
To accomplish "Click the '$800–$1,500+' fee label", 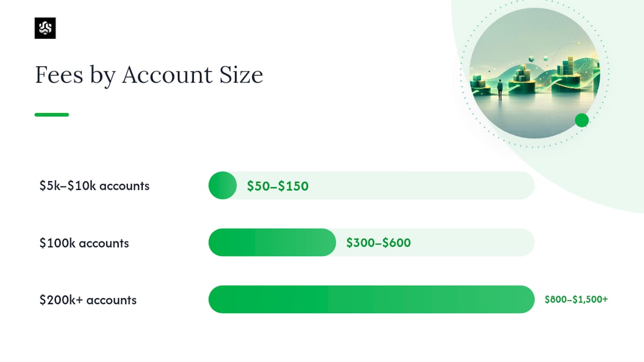I will (576, 299).
